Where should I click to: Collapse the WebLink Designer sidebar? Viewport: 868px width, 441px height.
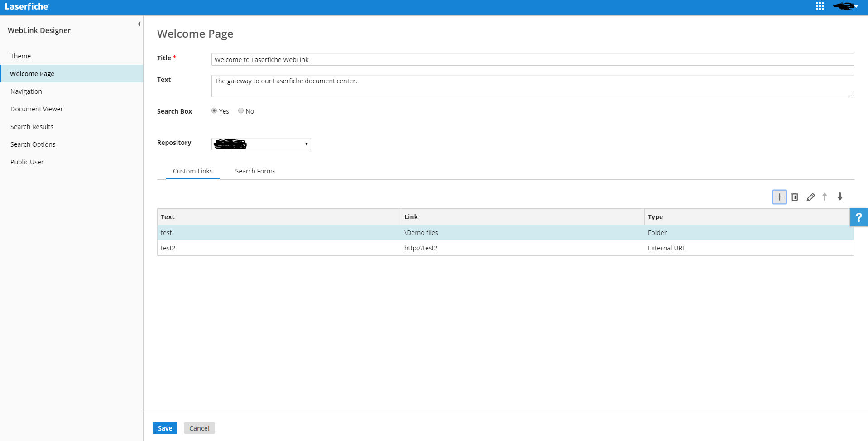139,24
